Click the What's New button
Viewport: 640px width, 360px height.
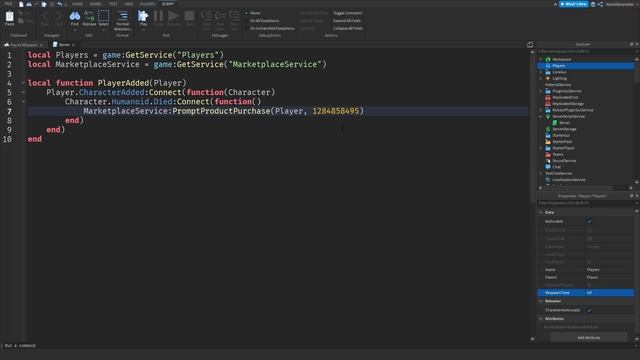click(x=573, y=4)
